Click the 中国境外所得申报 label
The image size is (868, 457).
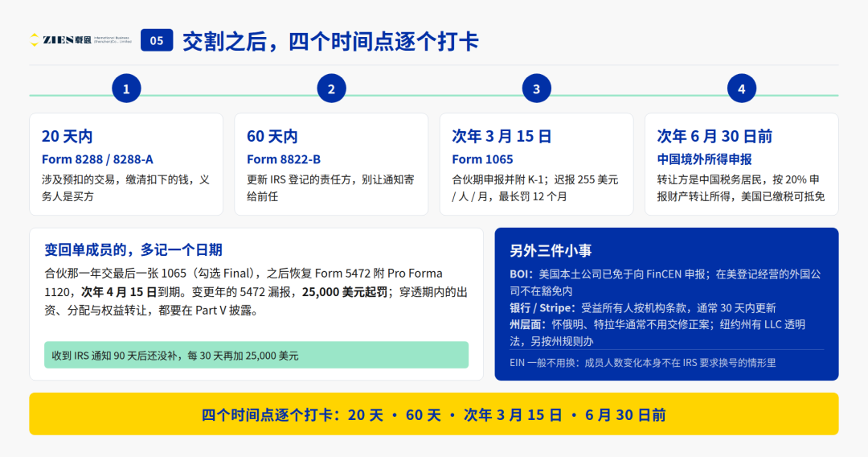tap(704, 159)
